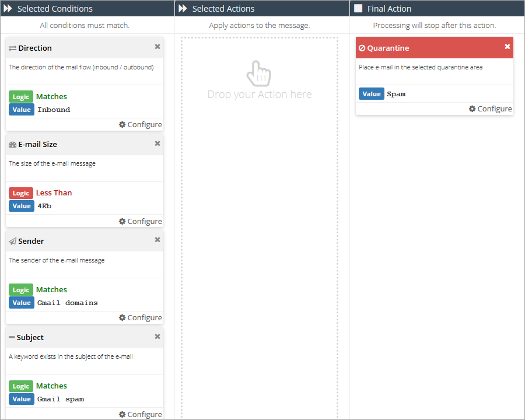
Task: Delete the Sender condition card
Action: tap(157, 240)
